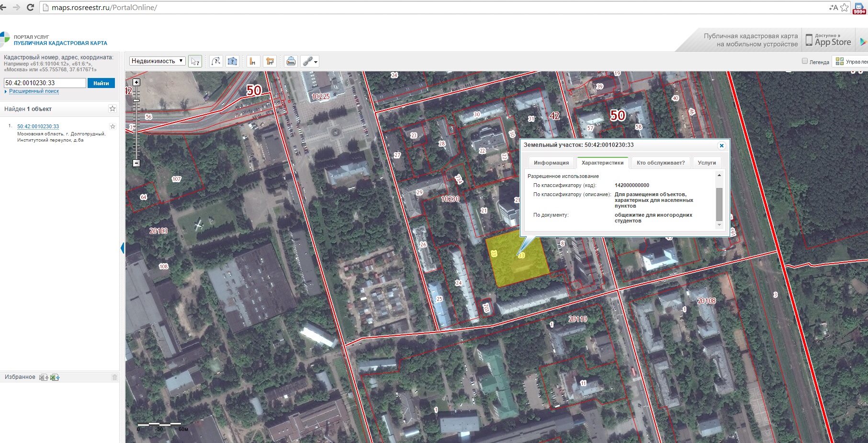Click the map zoom level slider handle

[136, 100]
